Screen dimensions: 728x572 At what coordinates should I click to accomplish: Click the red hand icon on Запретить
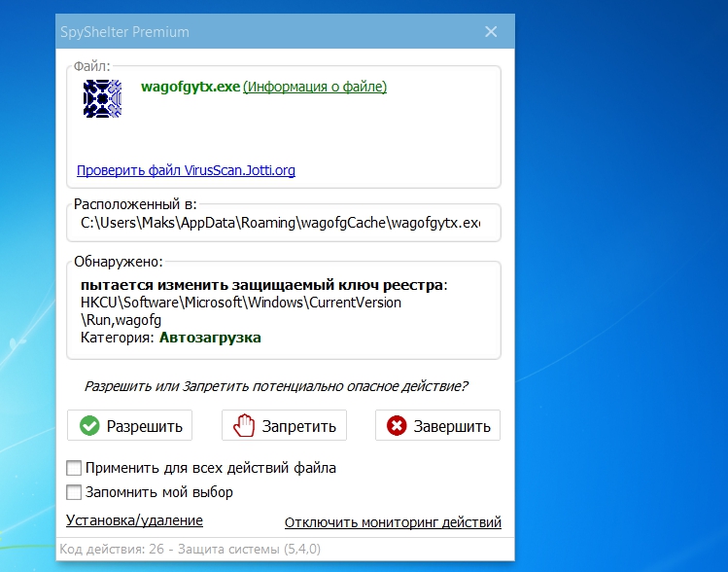coord(244,426)
